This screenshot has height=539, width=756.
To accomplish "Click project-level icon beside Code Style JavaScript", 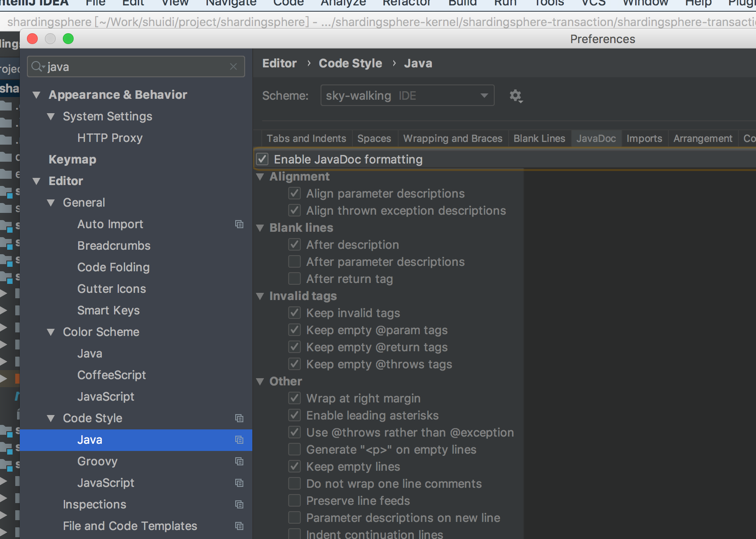I will coord(239,483).
